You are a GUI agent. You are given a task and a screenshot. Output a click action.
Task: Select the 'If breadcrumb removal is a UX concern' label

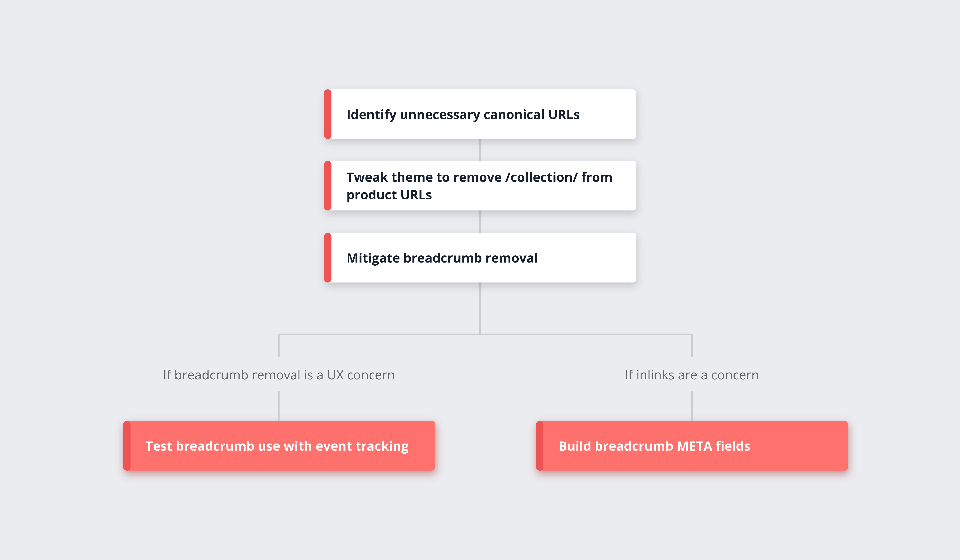(x=279, y=375)
